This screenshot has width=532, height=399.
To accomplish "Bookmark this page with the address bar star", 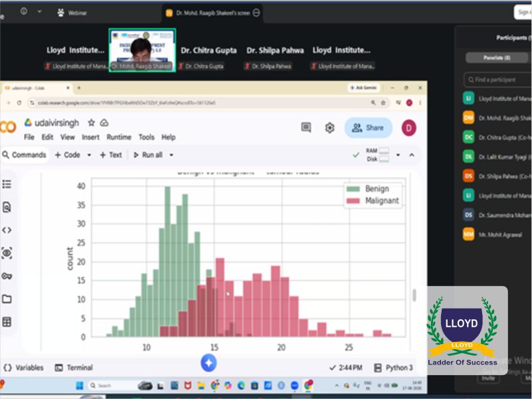I will tap(383, 102).
